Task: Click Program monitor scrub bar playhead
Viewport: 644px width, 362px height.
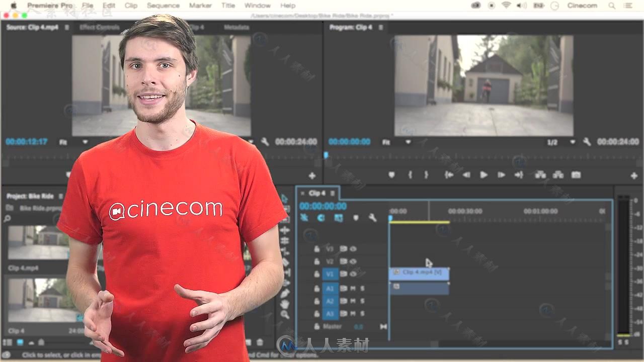Action: coord(326,156)
